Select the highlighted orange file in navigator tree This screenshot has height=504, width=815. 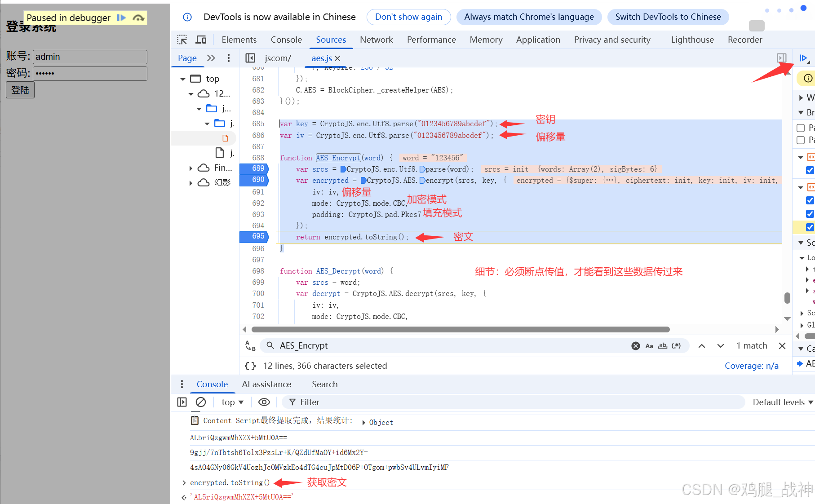(x=225, y=138)
